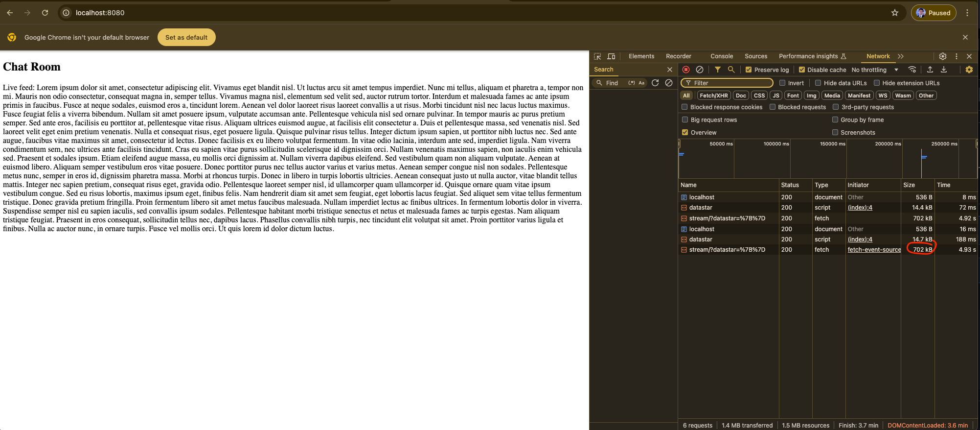Image resolution: width=980 pixels, height=430 pixels.
Task: Open the No throttling dropdown
Action: (x=875, y=70)
